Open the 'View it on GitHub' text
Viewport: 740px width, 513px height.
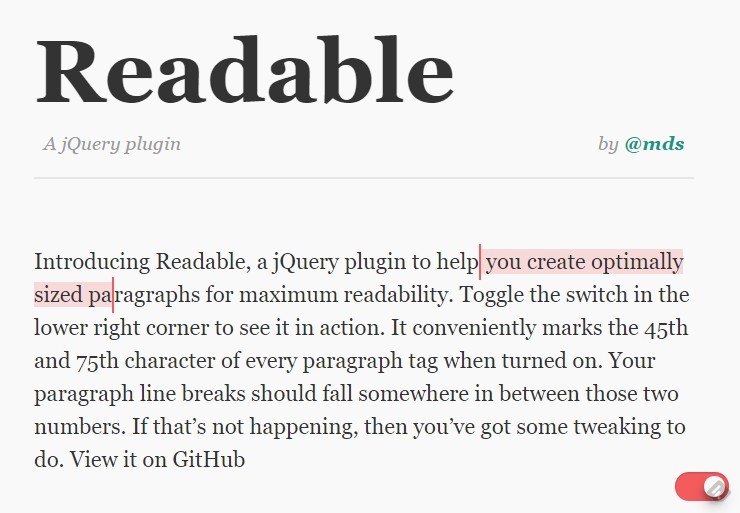pyautogui.click(x=158, y=459)
